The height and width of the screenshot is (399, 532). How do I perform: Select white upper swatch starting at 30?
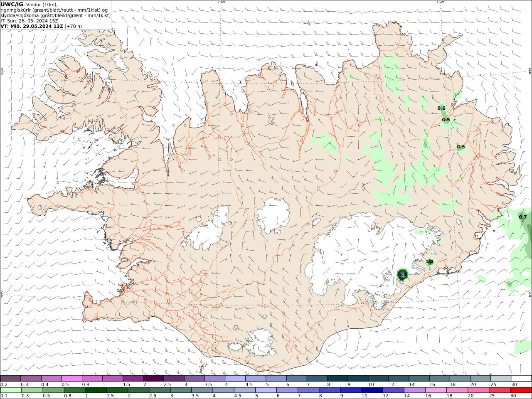tap(521, 379)
